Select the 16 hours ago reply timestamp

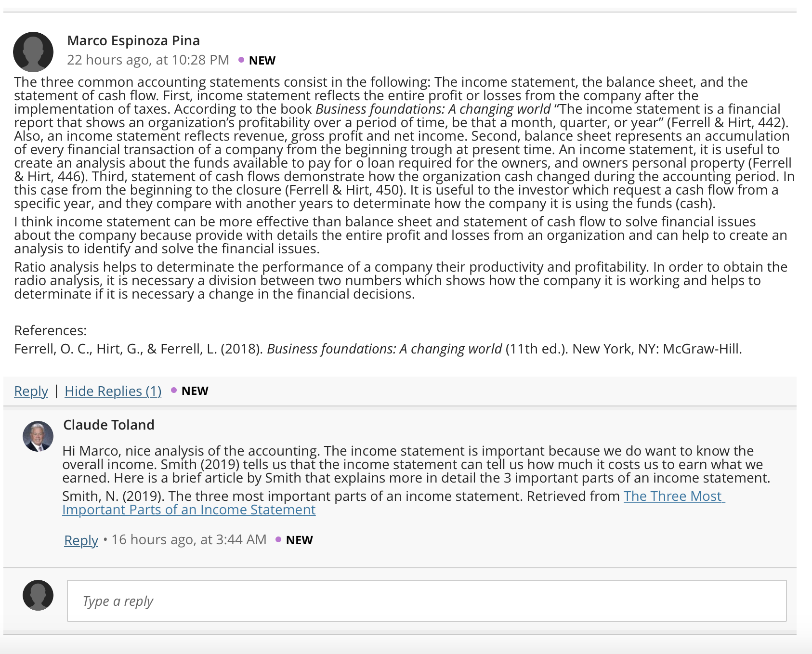click(189, 539)
